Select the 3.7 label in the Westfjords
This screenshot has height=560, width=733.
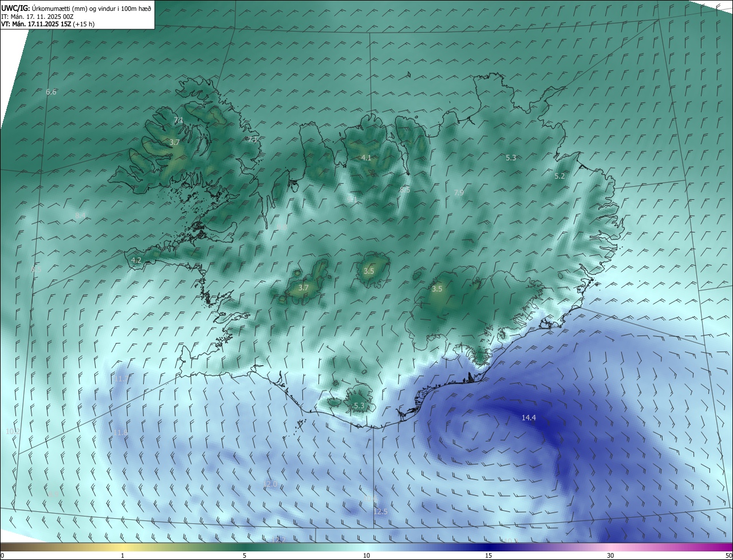coord(175,142)
